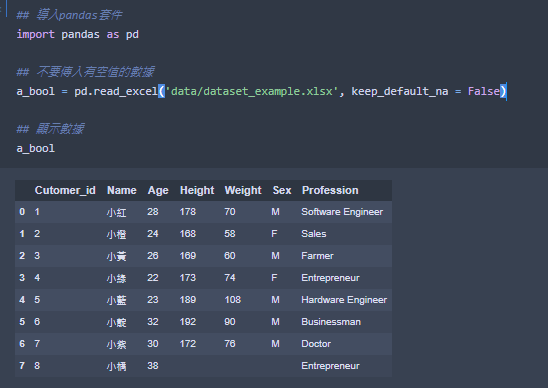This screenshot has width=548, height=388.
Task: Click the weight value 58
Action: (230, 234)
